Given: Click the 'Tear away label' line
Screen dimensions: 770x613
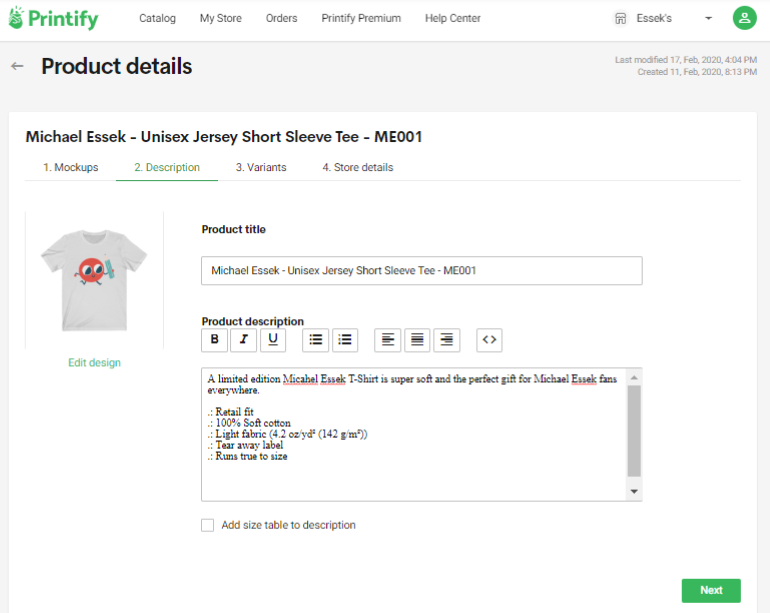Looking at the screenshot, I should pos(245,445).
